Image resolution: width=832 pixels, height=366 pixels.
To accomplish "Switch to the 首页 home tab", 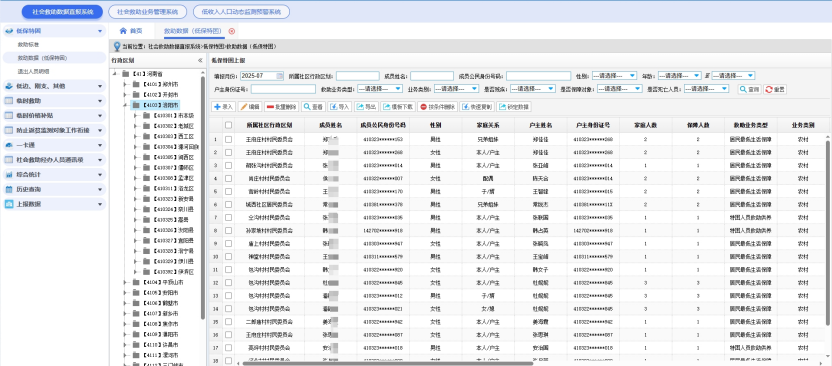I will tap(131, 31).
